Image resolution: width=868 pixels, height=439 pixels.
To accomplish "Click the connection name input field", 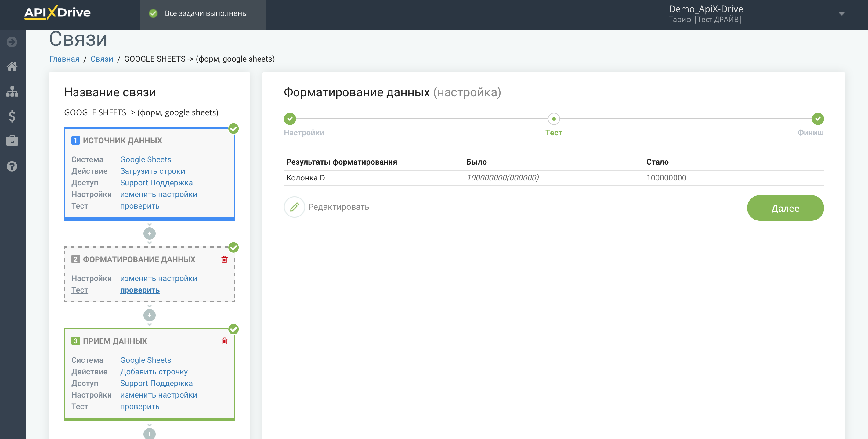I will click(x=149, y=112).
